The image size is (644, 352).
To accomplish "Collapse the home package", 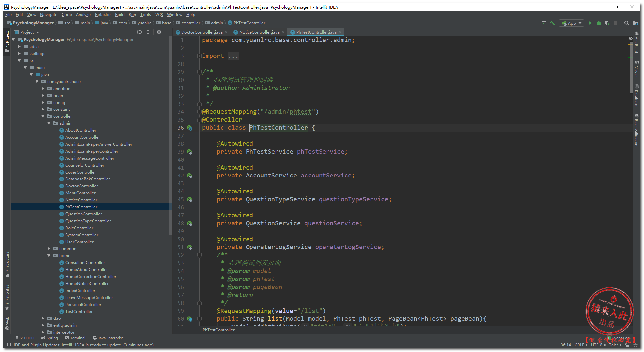I will [x=49, y=256].
